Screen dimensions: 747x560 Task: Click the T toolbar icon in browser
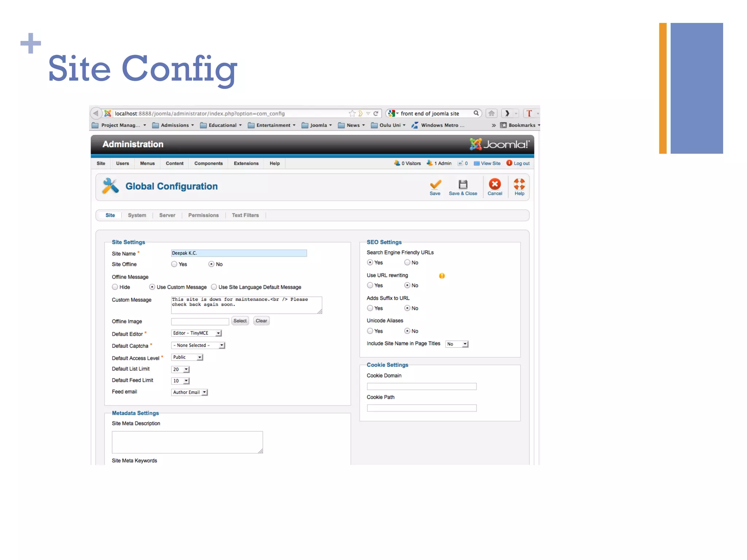point(529,113)
